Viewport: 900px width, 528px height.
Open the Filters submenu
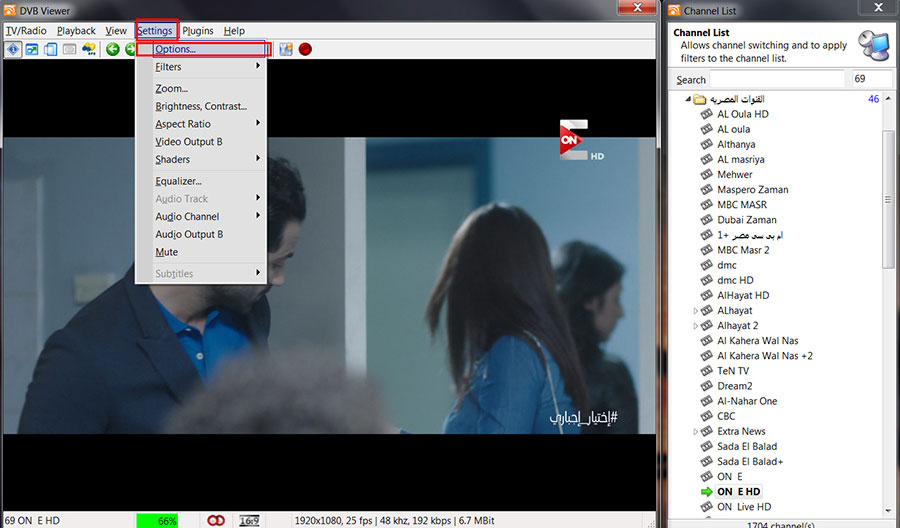click(x=201, y=67)
